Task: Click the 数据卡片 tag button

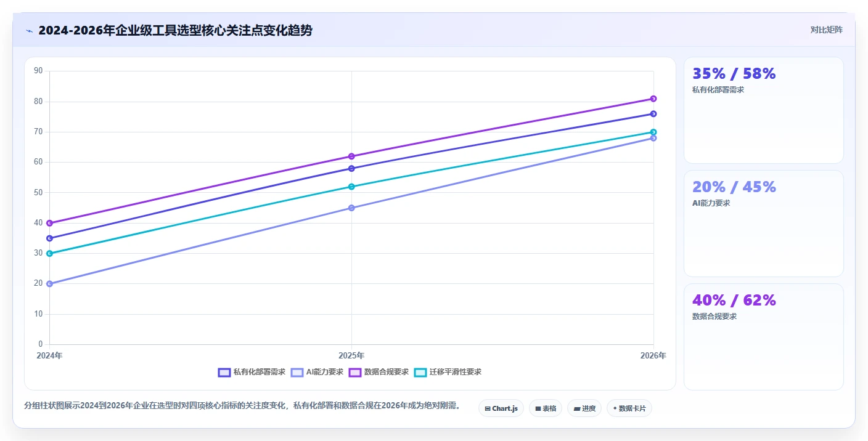Action: (x=629, y=408)
